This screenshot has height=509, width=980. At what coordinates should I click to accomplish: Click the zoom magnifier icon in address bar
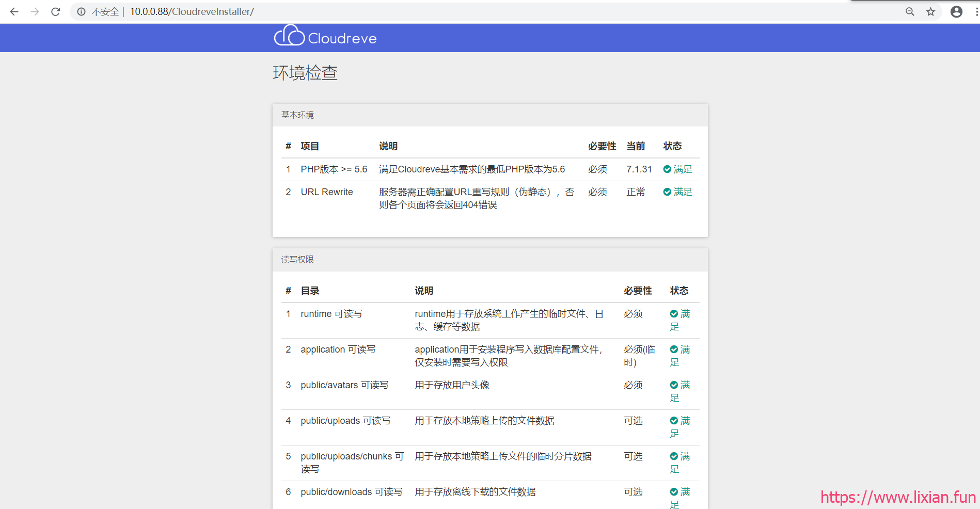(910, 11)
